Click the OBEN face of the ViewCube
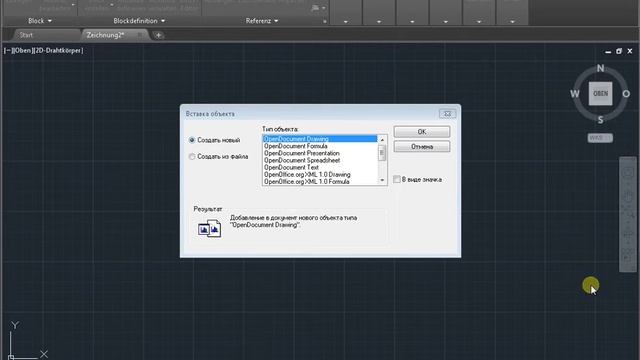Viewport: 640px width, 360px height. [x=600, y=93]
